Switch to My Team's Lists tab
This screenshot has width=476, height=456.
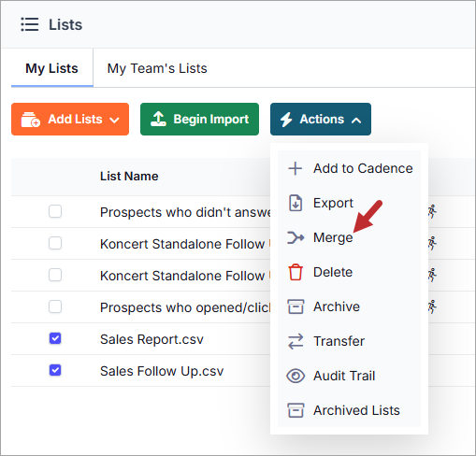(157, 68)
